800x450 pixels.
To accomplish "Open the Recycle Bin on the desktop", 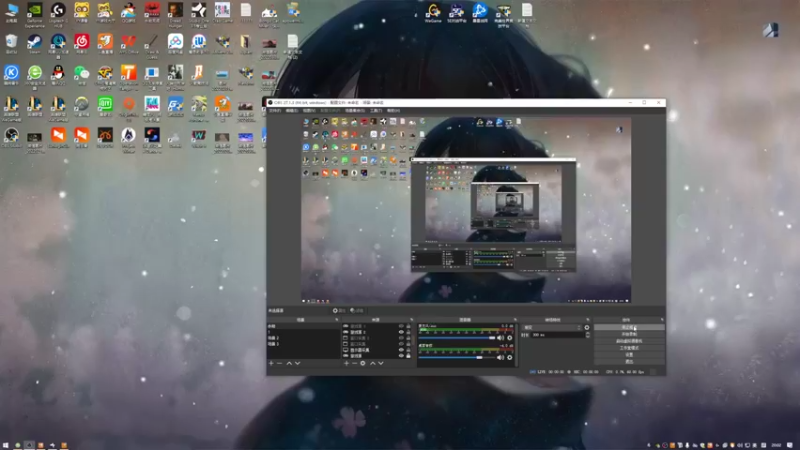I will point(11,44).
